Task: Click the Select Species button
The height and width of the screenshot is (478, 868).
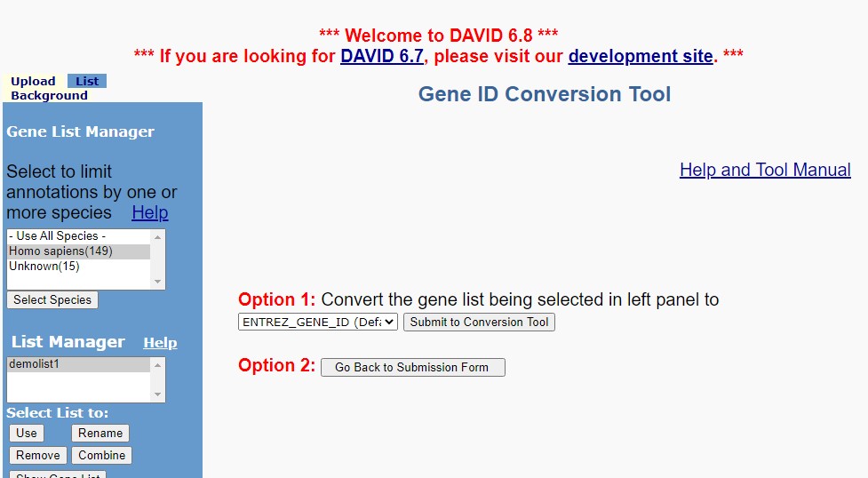Action: tap(52, 300)
